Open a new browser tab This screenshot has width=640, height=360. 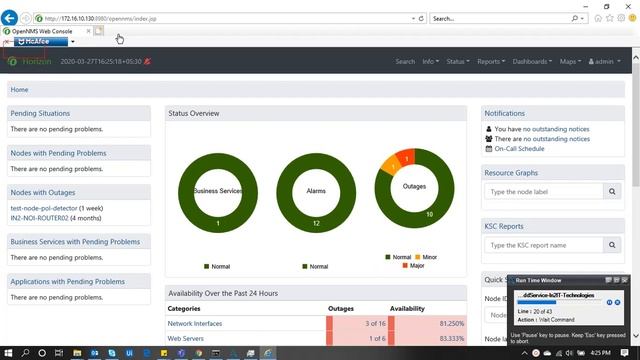pos(99,31)
